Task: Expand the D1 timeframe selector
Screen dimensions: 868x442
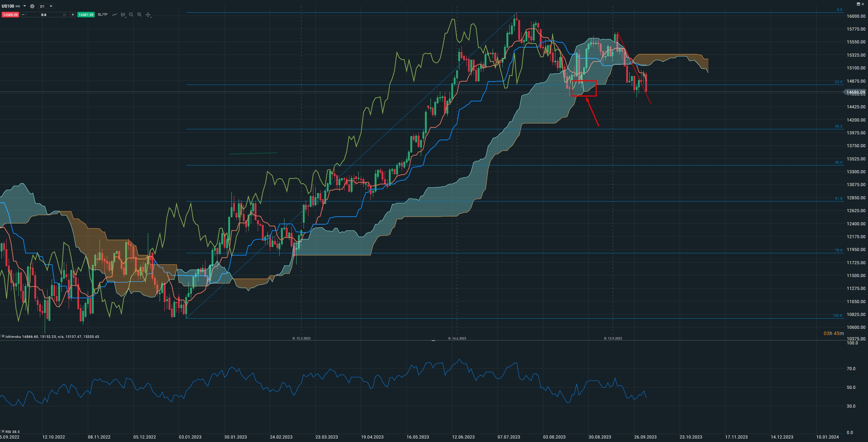Action: point(46,6)
